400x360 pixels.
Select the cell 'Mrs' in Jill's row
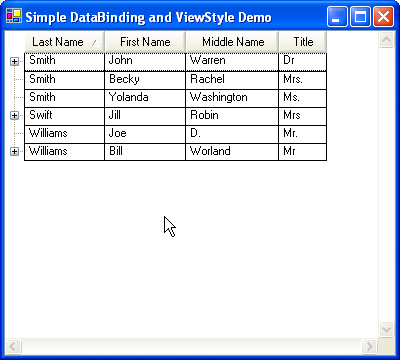click(x=303, y=116)
